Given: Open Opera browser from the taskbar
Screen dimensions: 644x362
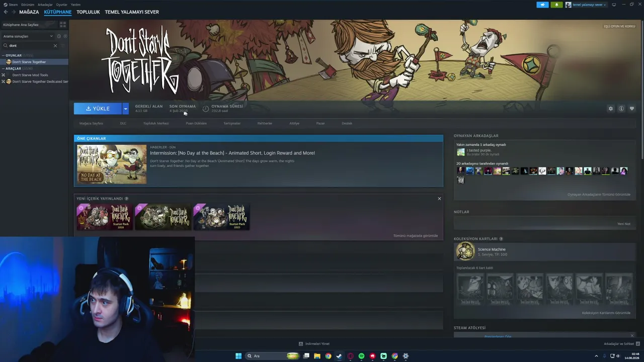Looking at the screenshot, I should pos(350,356).
